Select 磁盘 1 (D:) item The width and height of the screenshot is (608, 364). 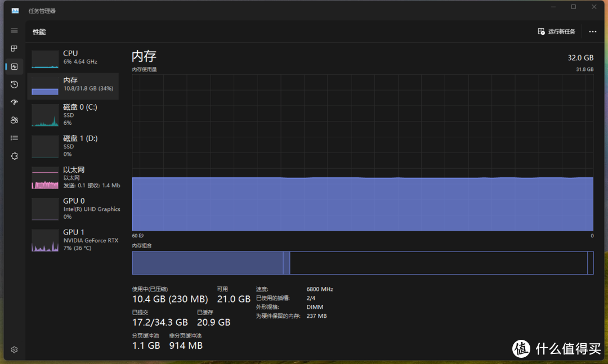[x=74, y=146]
